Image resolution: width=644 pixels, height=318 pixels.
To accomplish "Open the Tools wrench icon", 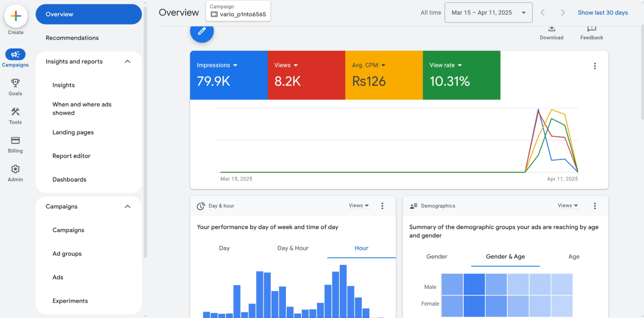I will click(15, 112).
